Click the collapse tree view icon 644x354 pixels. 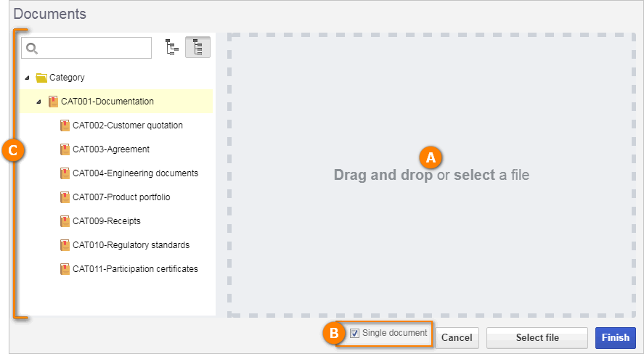coord(171,47)
